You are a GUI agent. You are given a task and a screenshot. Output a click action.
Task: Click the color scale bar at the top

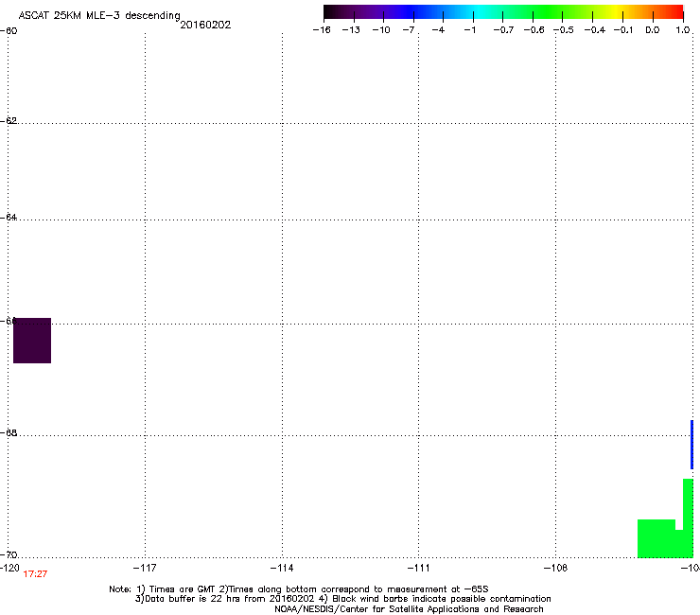coord(503,12)
